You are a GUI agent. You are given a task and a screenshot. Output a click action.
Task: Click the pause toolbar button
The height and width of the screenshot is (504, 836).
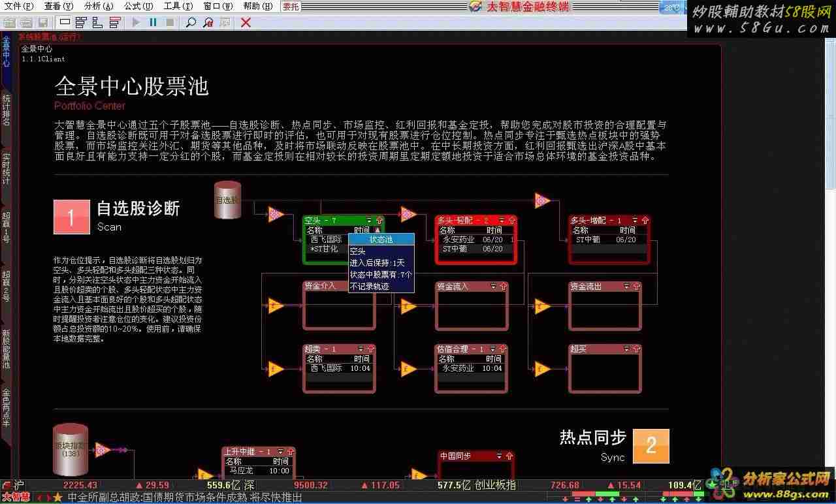tap(153, 22)
